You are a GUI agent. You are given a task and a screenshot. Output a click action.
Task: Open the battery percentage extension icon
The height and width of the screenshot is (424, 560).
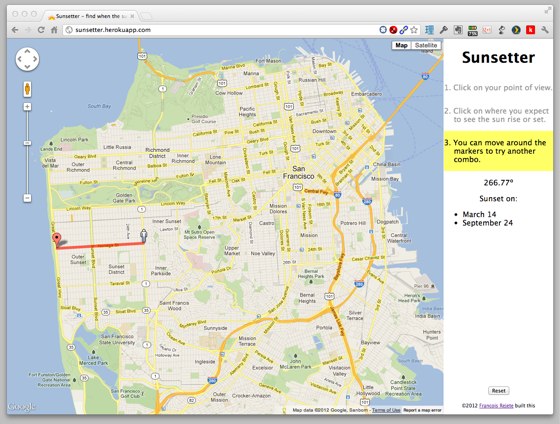pyautogui.click(x=472, y=30)
